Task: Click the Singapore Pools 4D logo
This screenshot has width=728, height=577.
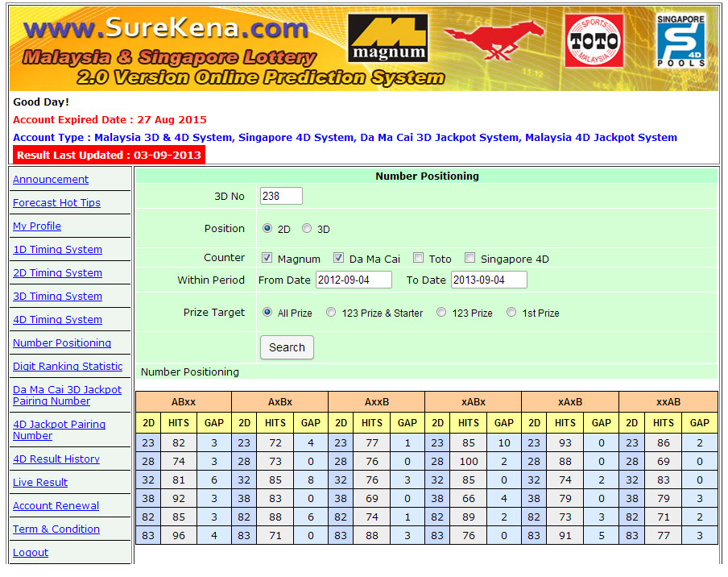Action: pos(681,40)
